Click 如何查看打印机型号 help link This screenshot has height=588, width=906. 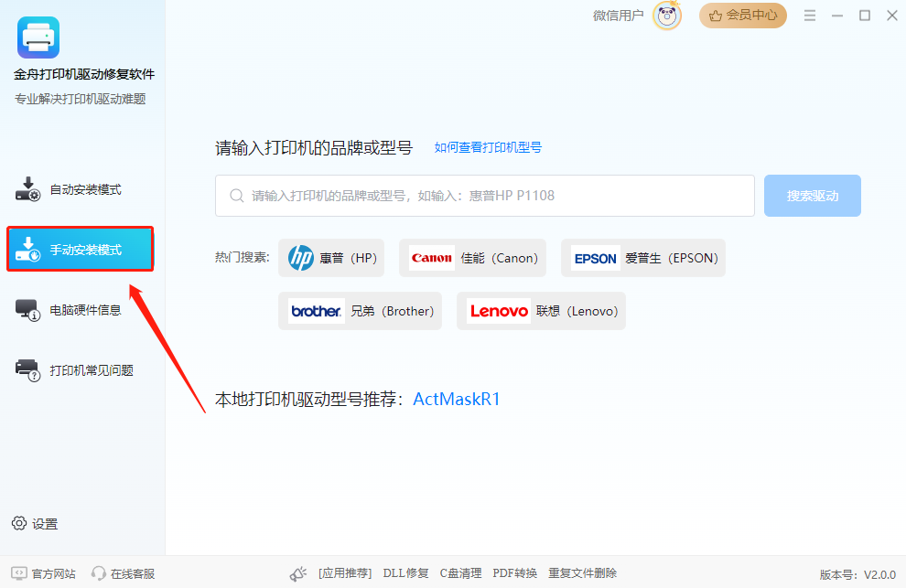[489, 147]
